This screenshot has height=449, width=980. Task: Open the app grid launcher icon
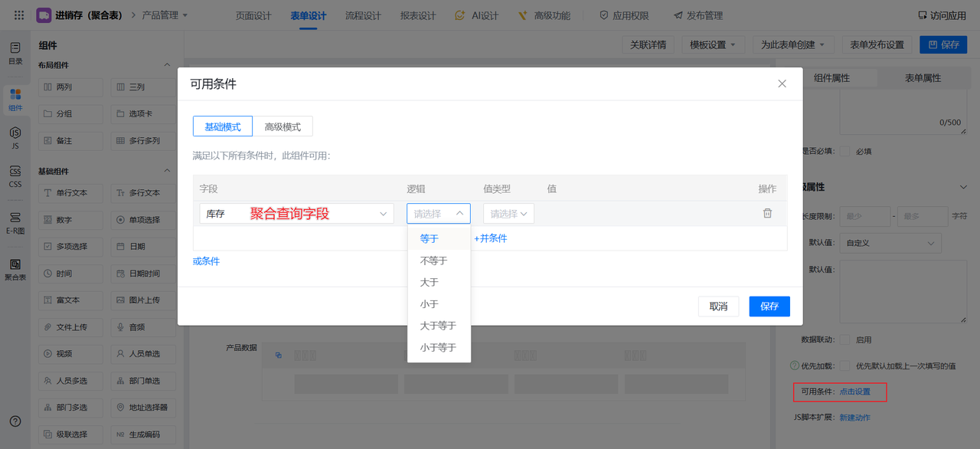click(x=19, y=15)
